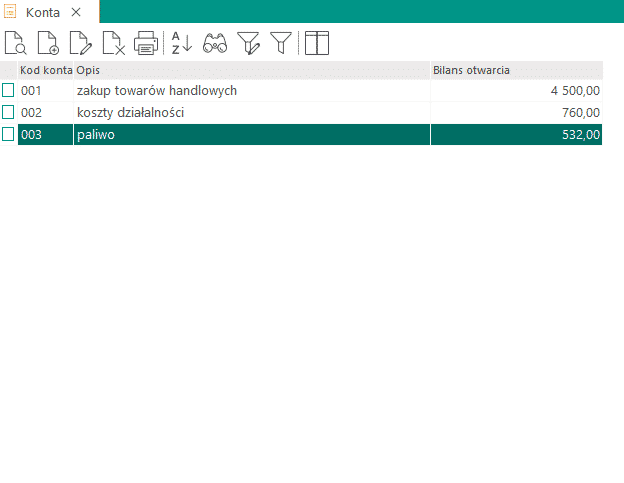
Task: Check the box for account 003
Action: [x=8, y=134]
